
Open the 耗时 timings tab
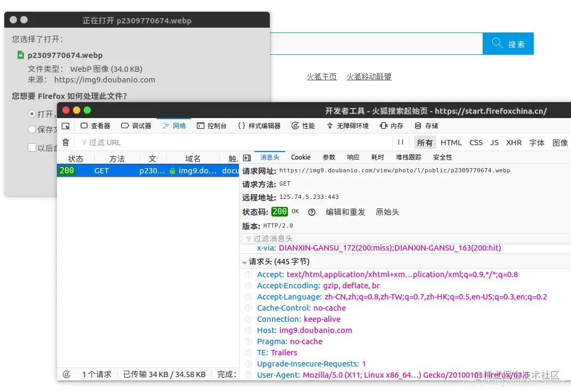[x=378, y=157]
